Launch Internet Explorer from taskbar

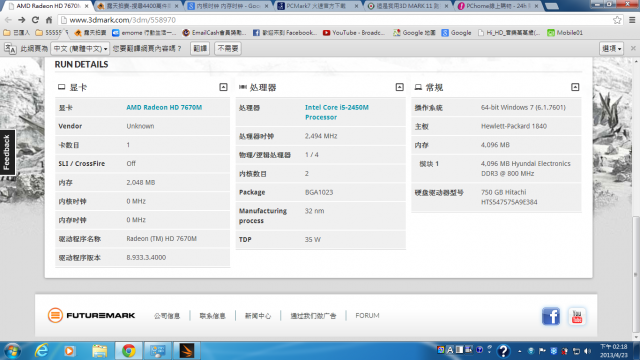pos(41,351)
